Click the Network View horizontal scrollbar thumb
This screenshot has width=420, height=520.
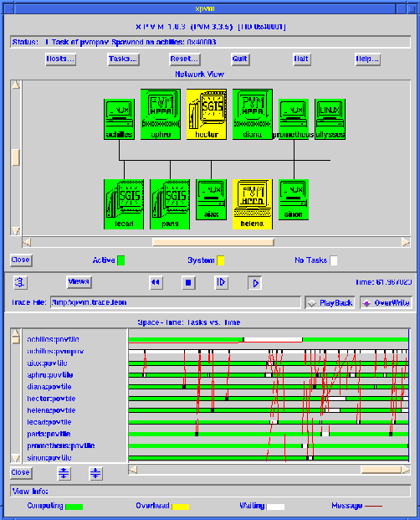pos(213,242)
